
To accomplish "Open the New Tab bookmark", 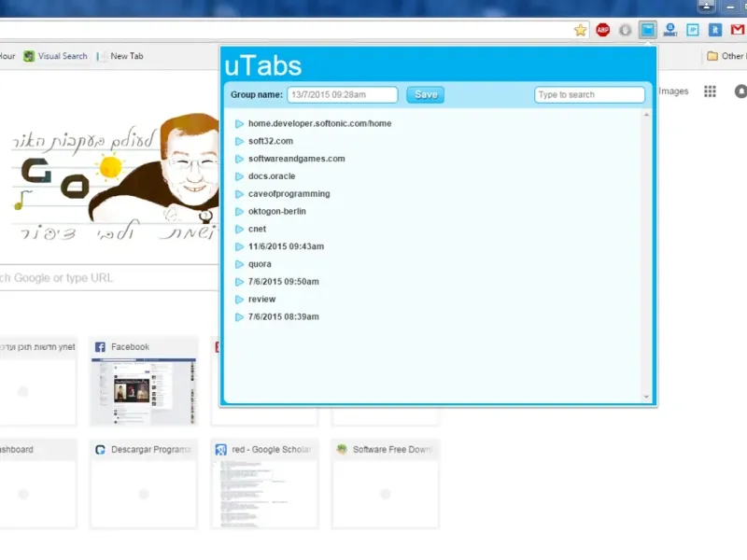I will point(121,56).
